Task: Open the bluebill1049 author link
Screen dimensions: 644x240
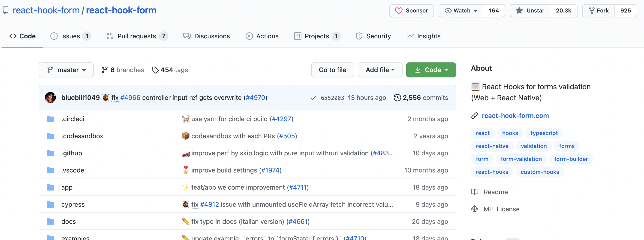Action: [x=81, y=97]
